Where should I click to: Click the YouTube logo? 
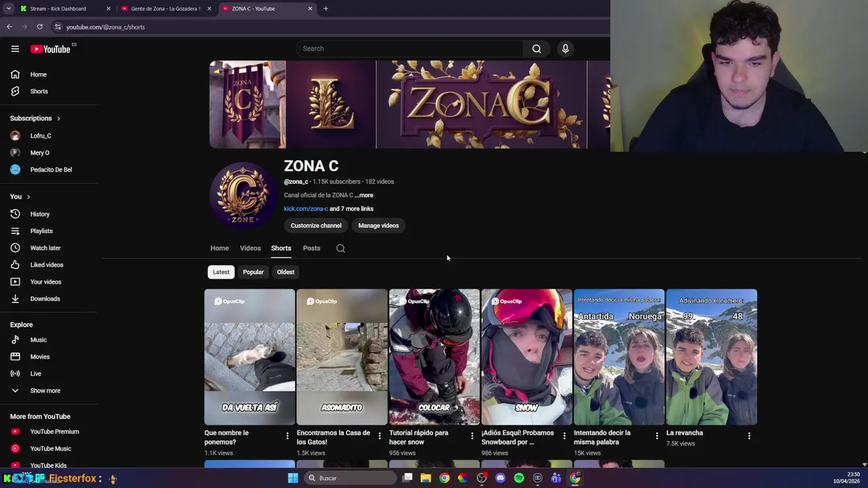point(50,49)
